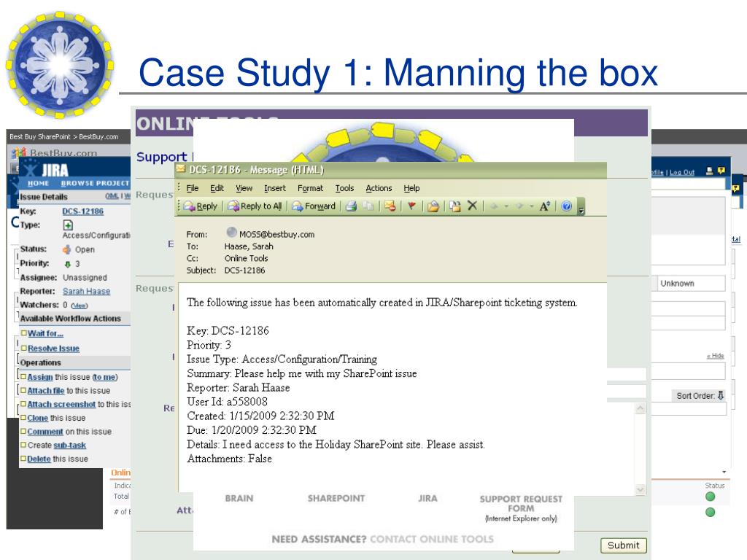Go to the previous item with the up arrow
The height and width of the screenshot is (560, 747).
[494, 206]
